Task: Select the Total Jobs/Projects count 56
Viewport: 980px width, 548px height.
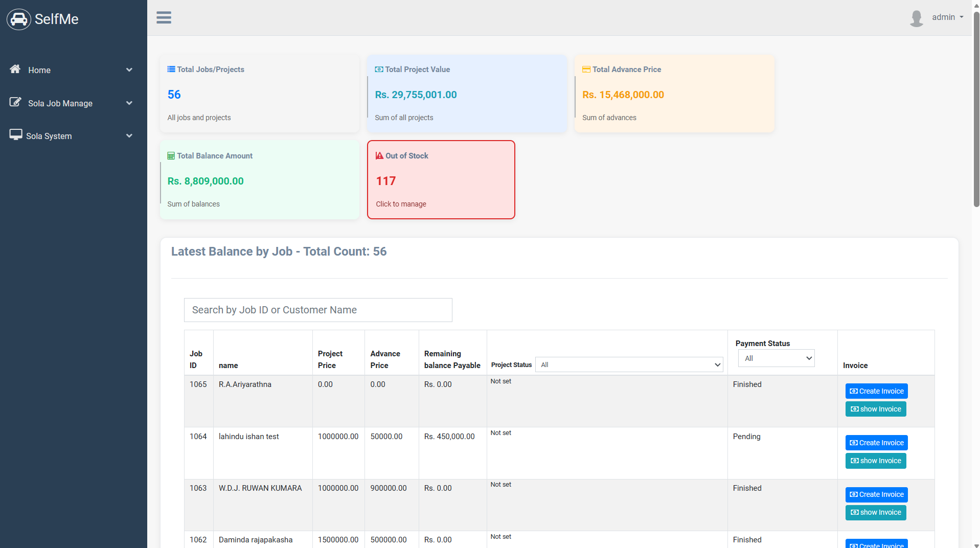Action: [x=174, y=95]
